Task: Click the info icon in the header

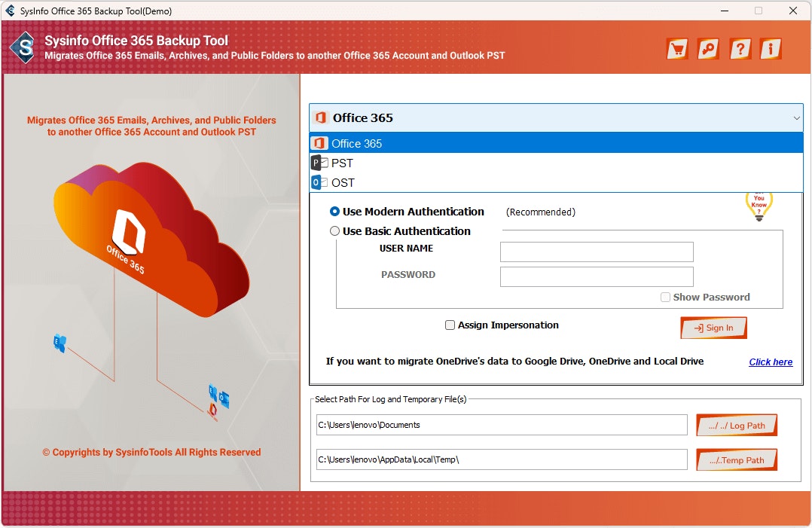Action: tap(771, 48)
